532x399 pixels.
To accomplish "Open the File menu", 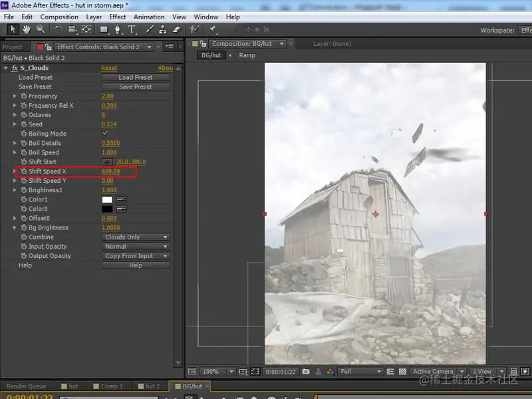I will [9, 17].
